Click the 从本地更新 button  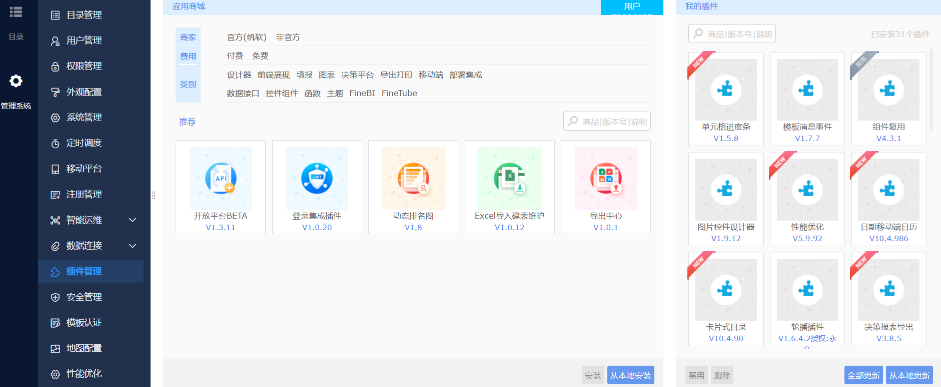pos(909,376)
